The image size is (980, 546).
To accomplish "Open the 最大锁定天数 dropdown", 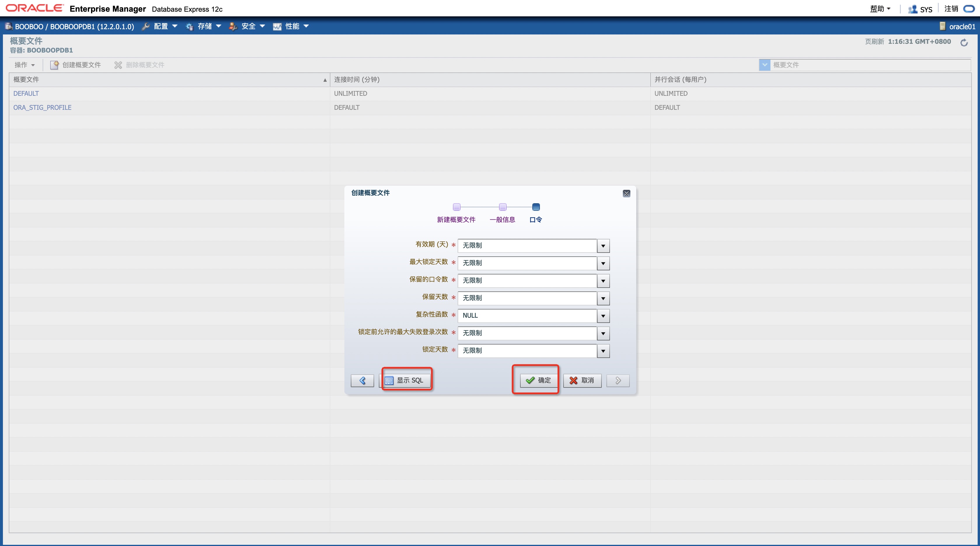I will tap(603, 263).
